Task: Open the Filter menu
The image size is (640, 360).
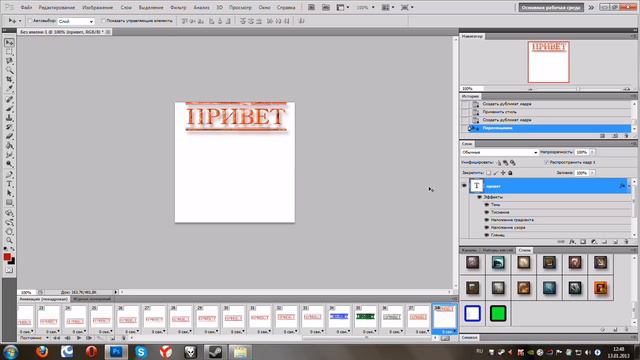Action: (178, 7)
